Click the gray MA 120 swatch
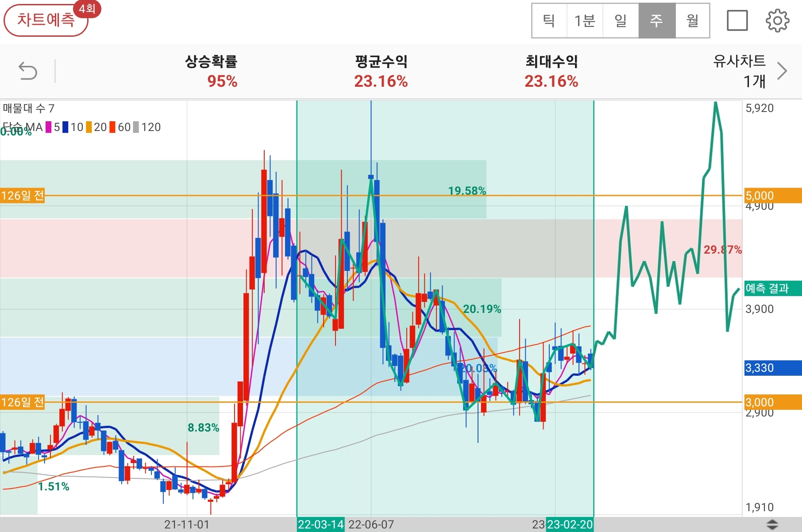802x532 pixels. (136, 127)
